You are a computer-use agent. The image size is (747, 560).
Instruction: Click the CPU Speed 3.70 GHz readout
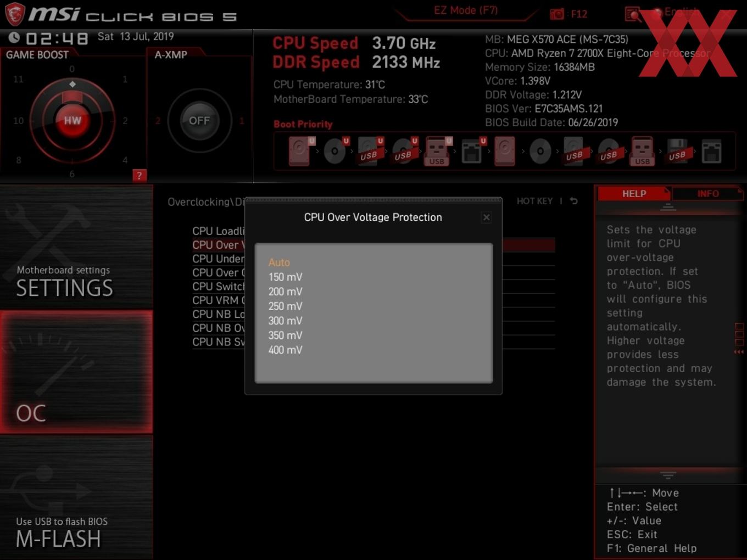354,43
